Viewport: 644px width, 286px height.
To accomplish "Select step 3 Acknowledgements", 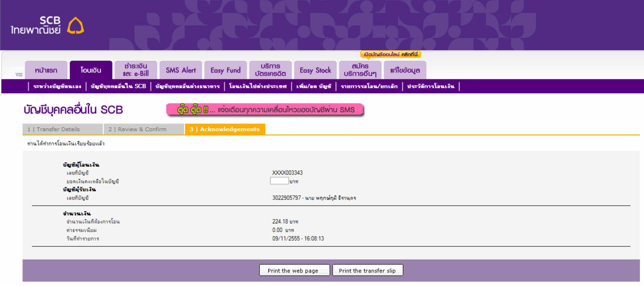I will 225,129.
